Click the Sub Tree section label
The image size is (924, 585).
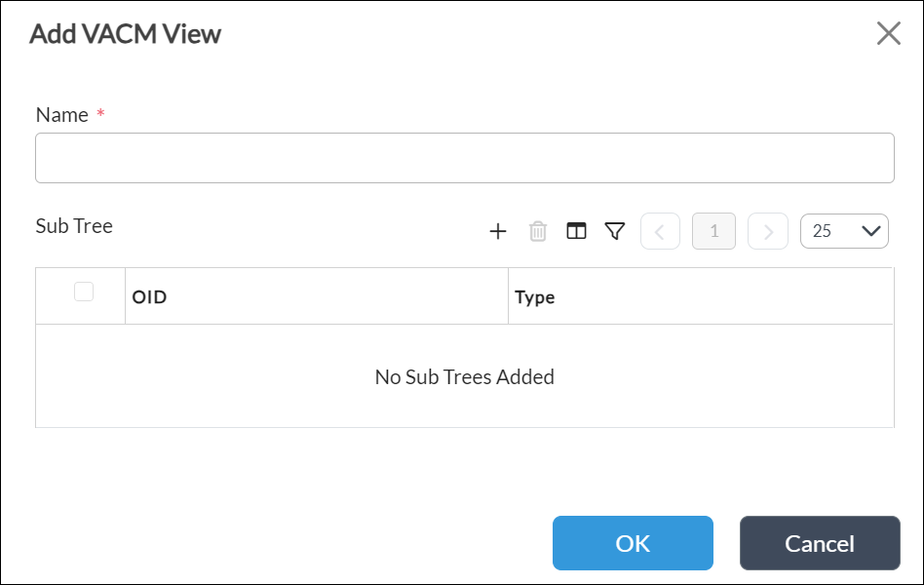(73, 226)
